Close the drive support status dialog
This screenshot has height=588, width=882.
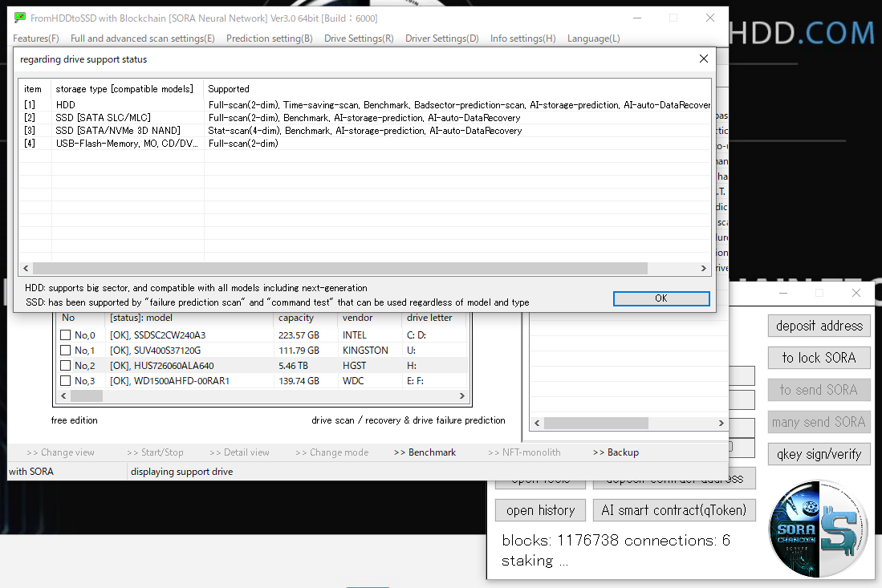tap(704, 59)
